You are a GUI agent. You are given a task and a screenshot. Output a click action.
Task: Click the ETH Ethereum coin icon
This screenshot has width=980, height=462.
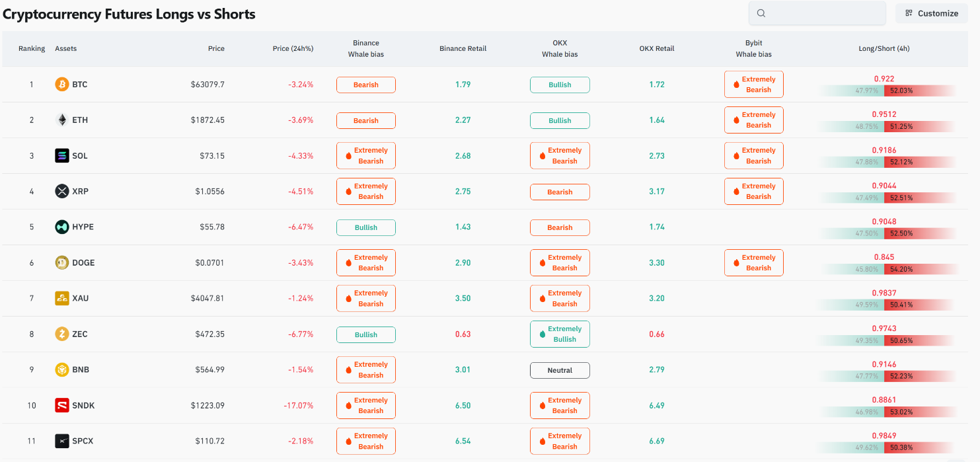click(x=61, y=120)
